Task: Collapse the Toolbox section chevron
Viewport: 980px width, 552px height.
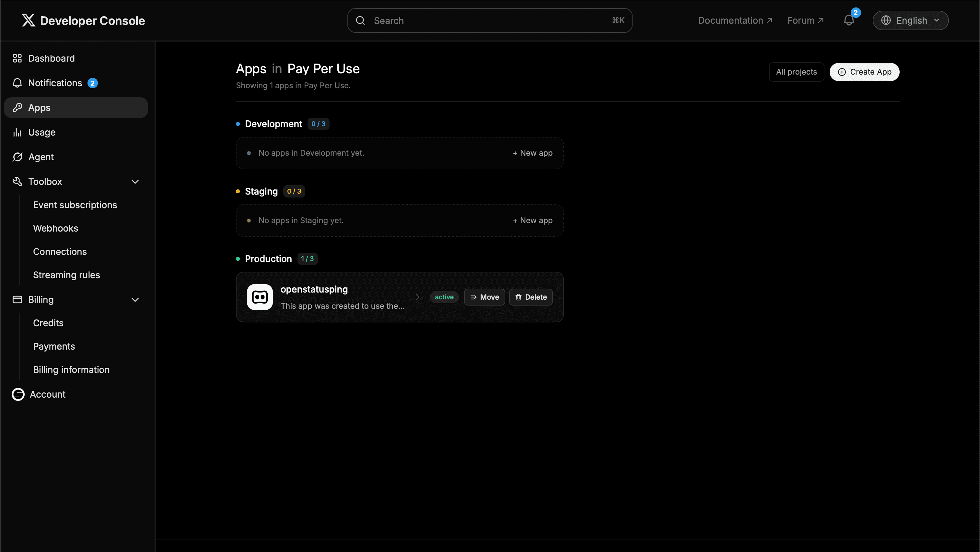Action: point(135,182)
